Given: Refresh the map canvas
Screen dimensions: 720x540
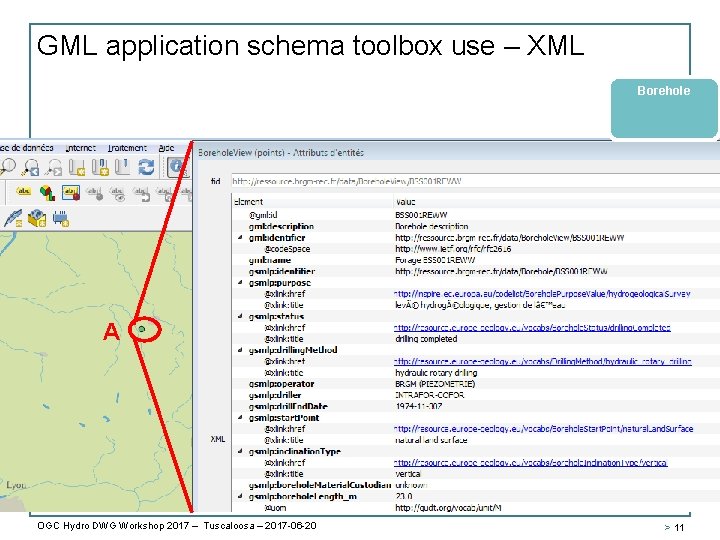Looking at the screenshot, I should click(x=146, y=167).
